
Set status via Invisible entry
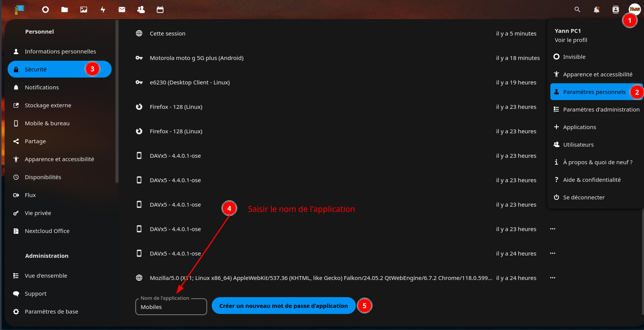coord(574,57)
